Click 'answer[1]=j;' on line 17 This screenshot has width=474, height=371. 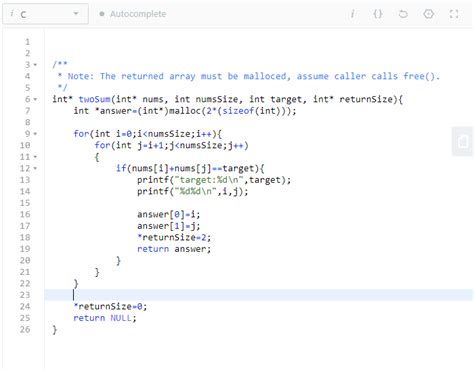[x=169, y=226]
